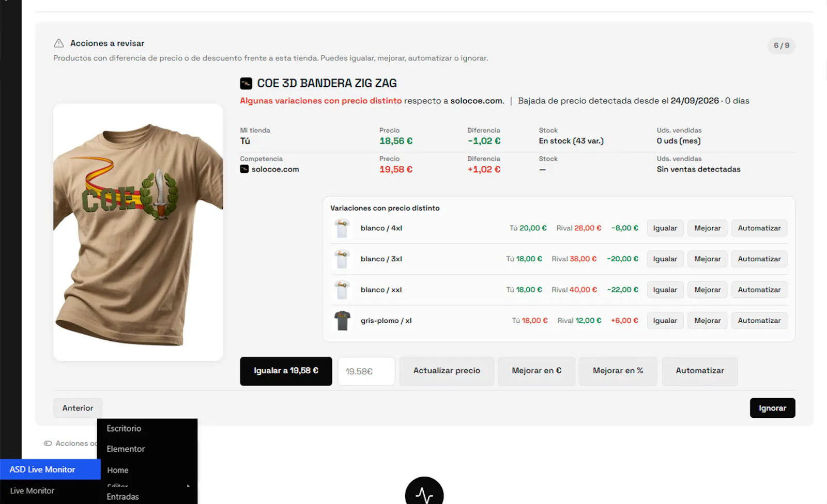Open the large COE t-shirt product image
827x504 pixels.
click(x=138, y=232)
